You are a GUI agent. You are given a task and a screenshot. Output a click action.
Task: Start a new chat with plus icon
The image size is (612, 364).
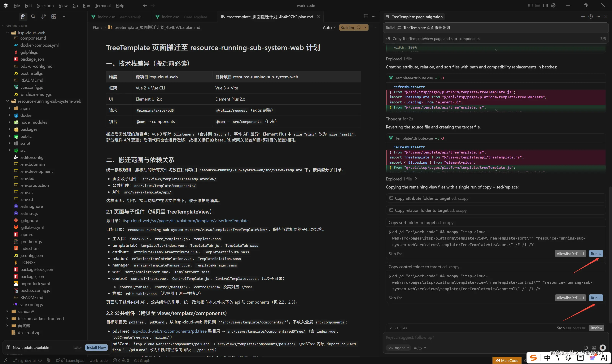tap(583, 16)
